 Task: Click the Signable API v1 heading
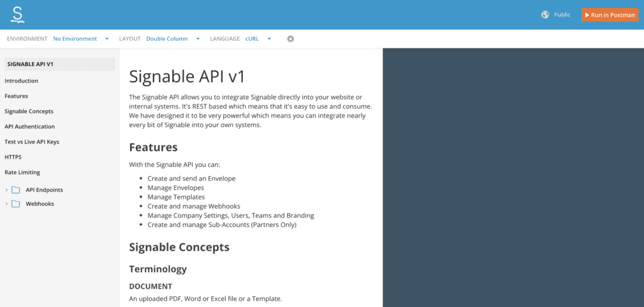[x=187, y=77]
